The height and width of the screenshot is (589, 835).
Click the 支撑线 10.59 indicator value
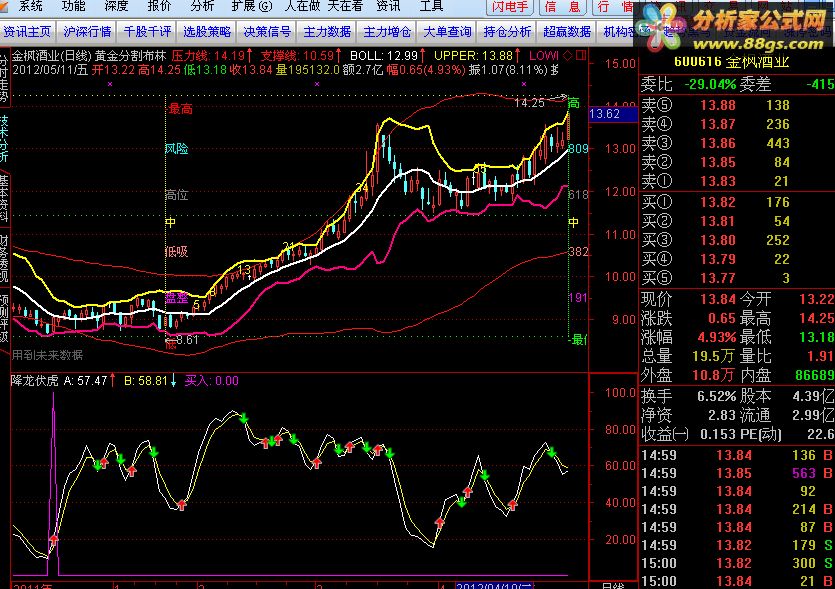coord(300,55)
